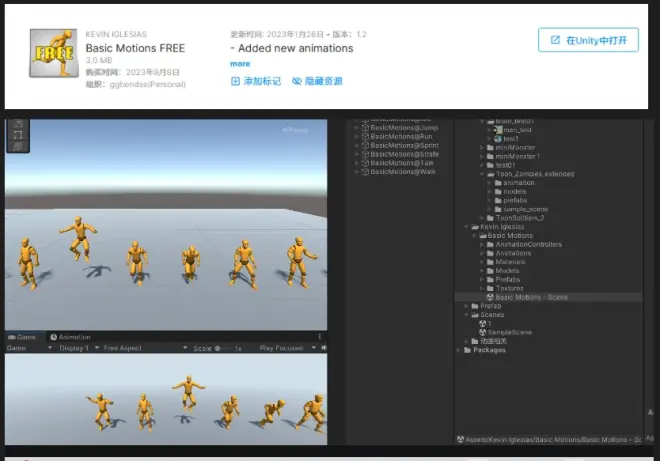Select the Textures folder
This screenshot has height=461, width=660.
pos(505,288)
